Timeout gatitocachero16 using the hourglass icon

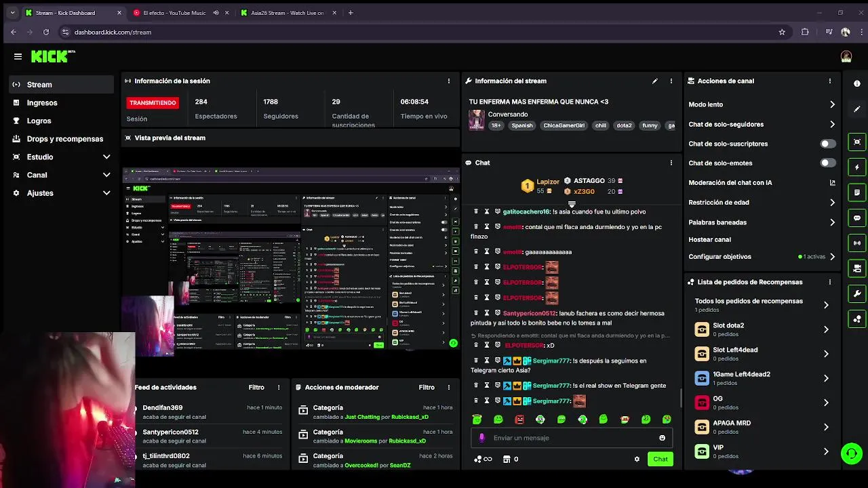pos(486,211)
